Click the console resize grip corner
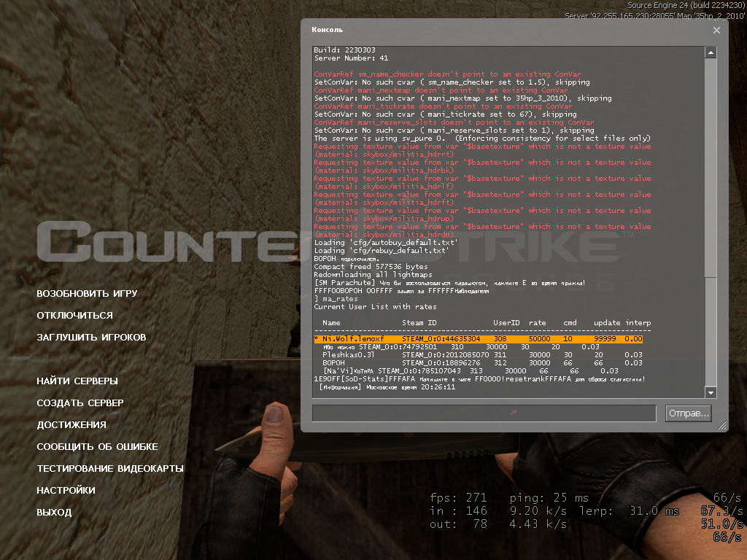Image resolution: width=747 pixels, height=560 pixels. coord(721,426)
